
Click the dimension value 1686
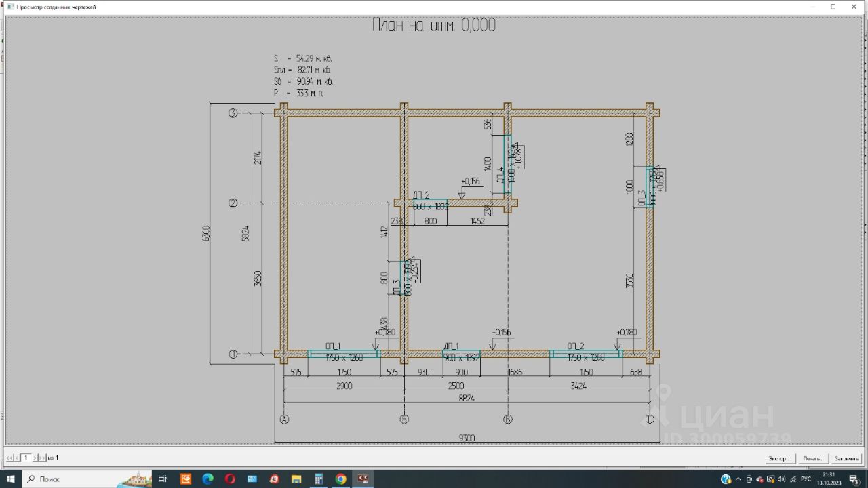tap(516, 372)
